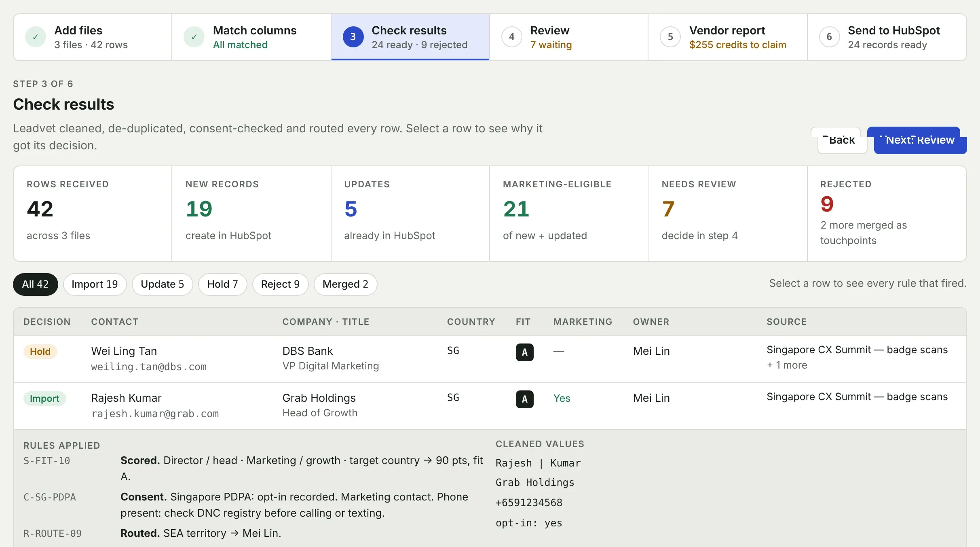Click the step 4 number circle

[512, 37]
